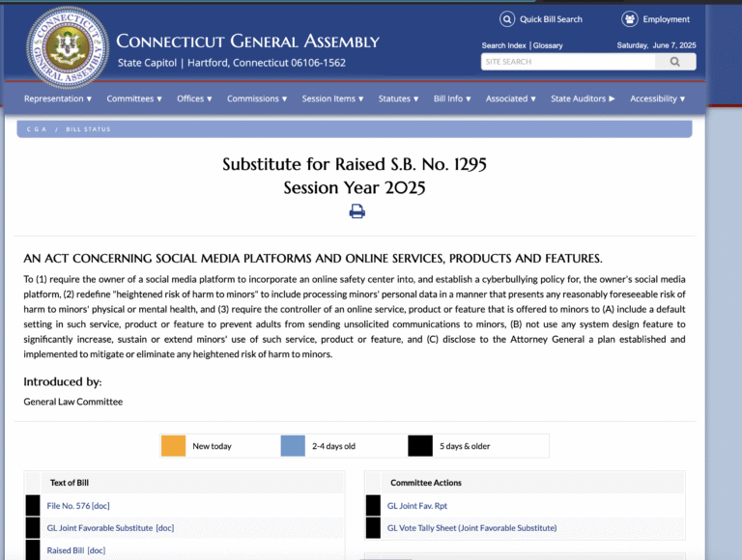This screenshot has width=742, height=560.
Task: Click the Quick Bill Search text link
Action: 551,19
